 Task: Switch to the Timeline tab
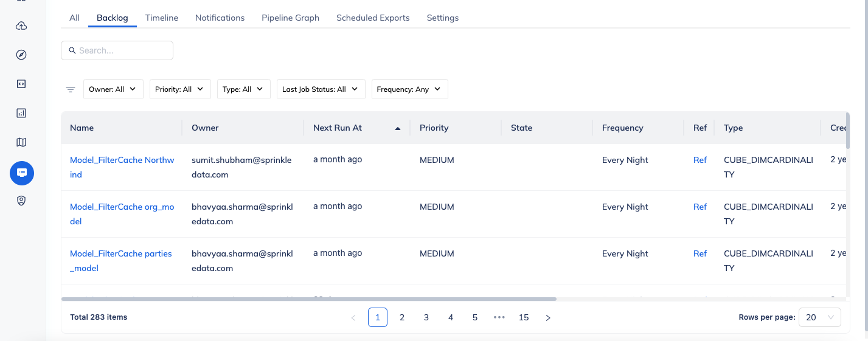coord(162,18)
